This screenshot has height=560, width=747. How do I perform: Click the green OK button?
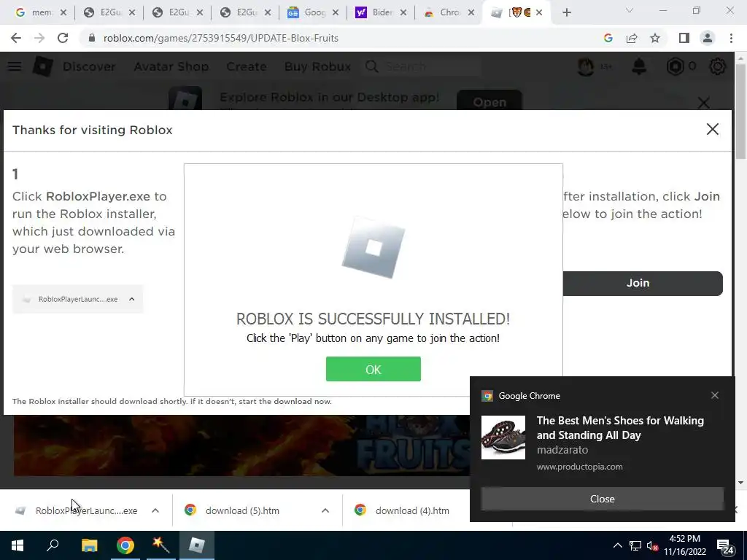pyautogui.click(x=373, y=369)
